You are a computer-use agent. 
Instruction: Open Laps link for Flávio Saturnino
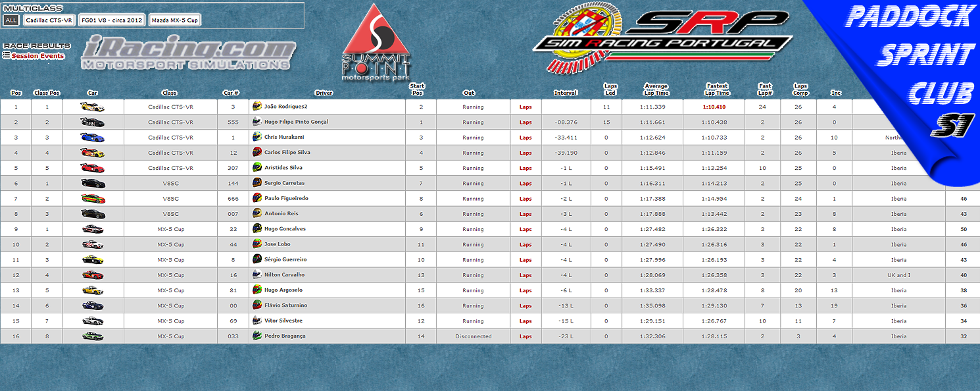tap(526, 306)
